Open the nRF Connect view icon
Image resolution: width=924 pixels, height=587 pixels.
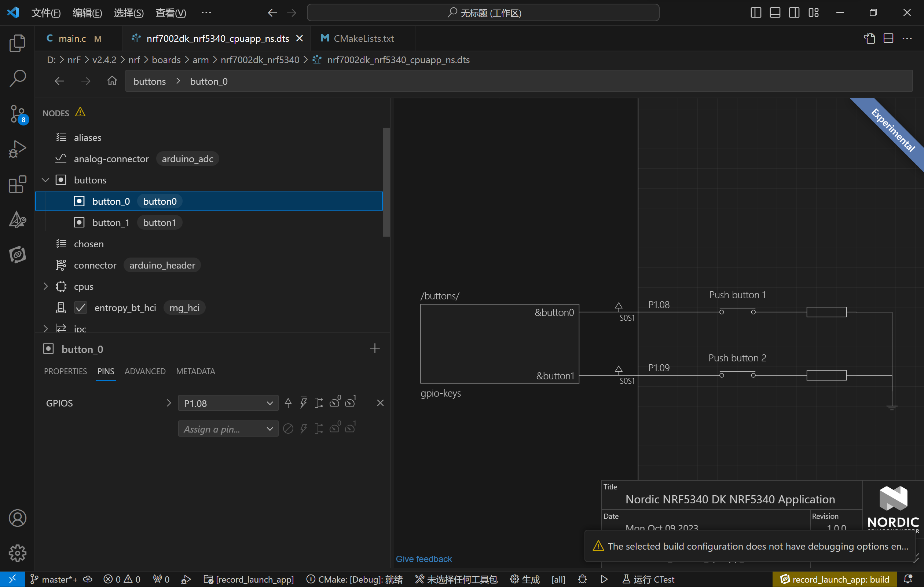pos(17,255)
